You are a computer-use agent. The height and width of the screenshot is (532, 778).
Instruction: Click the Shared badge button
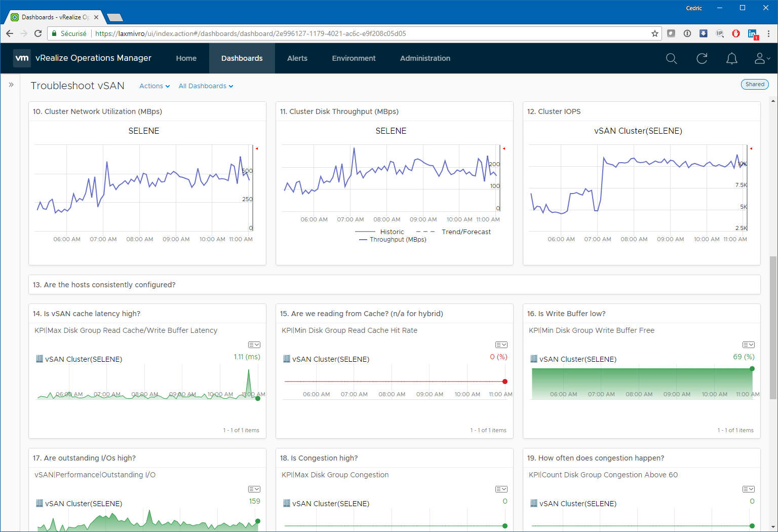(x=754, y=85)
